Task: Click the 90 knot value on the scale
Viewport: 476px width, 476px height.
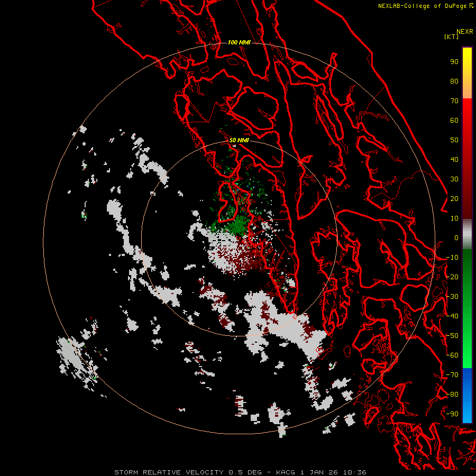Action: tap(454, 62)
